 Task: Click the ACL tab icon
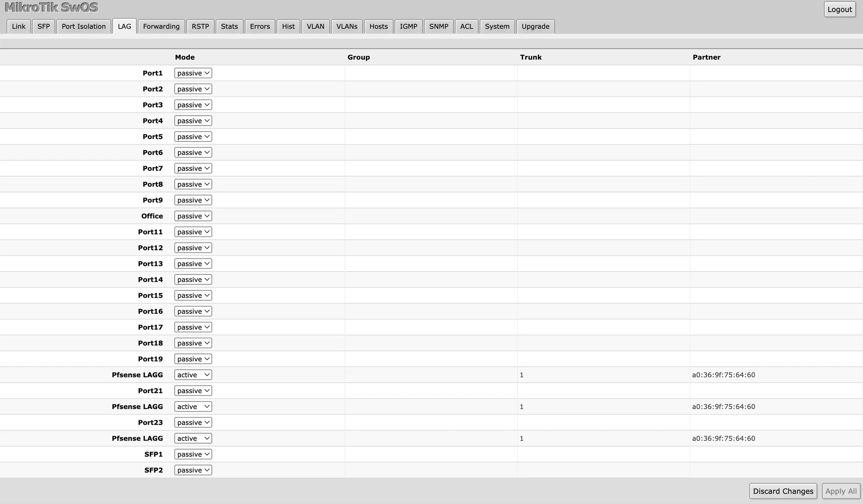pyautogui.click(x=466, y=26)
